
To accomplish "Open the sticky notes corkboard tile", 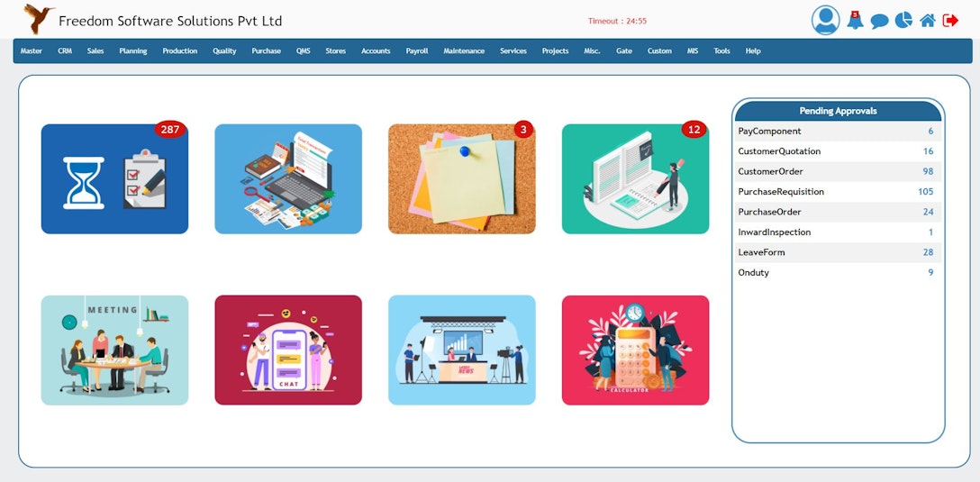I will 461,178.
